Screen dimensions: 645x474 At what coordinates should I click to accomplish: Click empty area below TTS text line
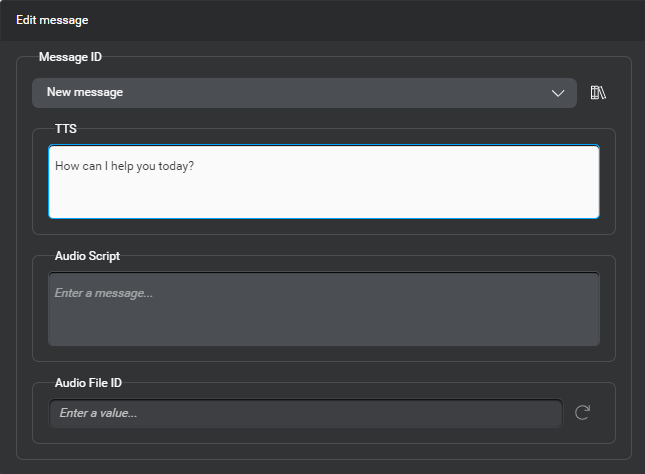click(324, 198)
